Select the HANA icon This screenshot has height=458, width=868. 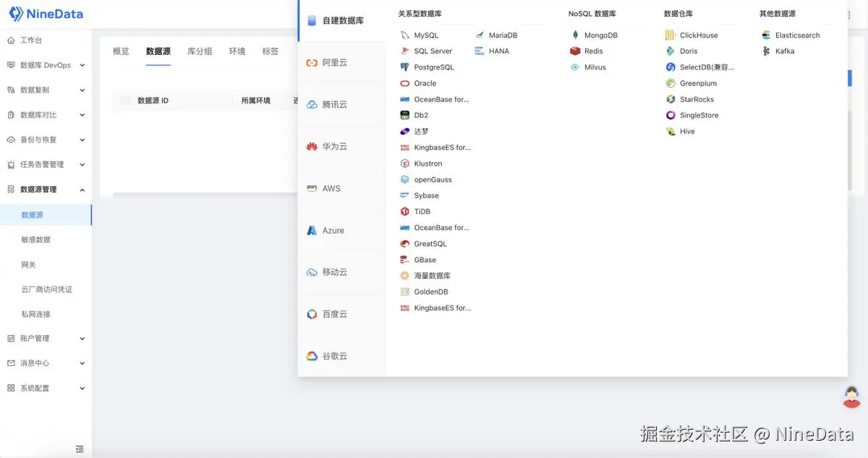480,51
